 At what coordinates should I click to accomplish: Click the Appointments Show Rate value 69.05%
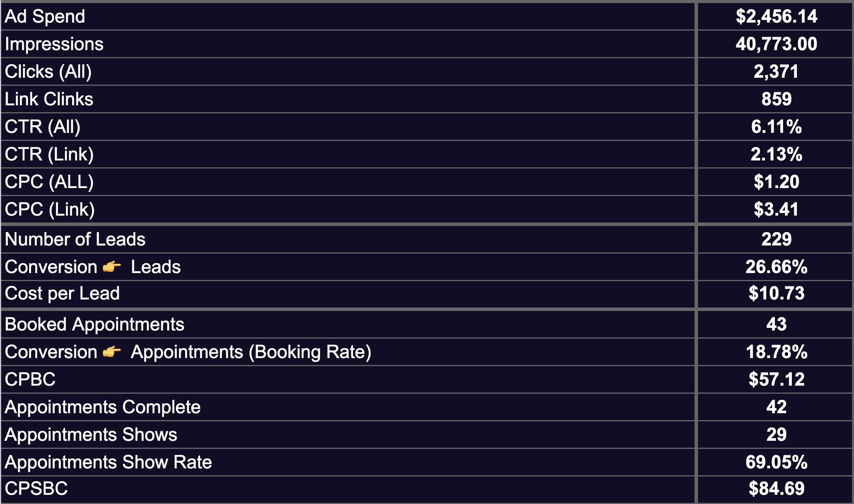(x=776, y=462)
